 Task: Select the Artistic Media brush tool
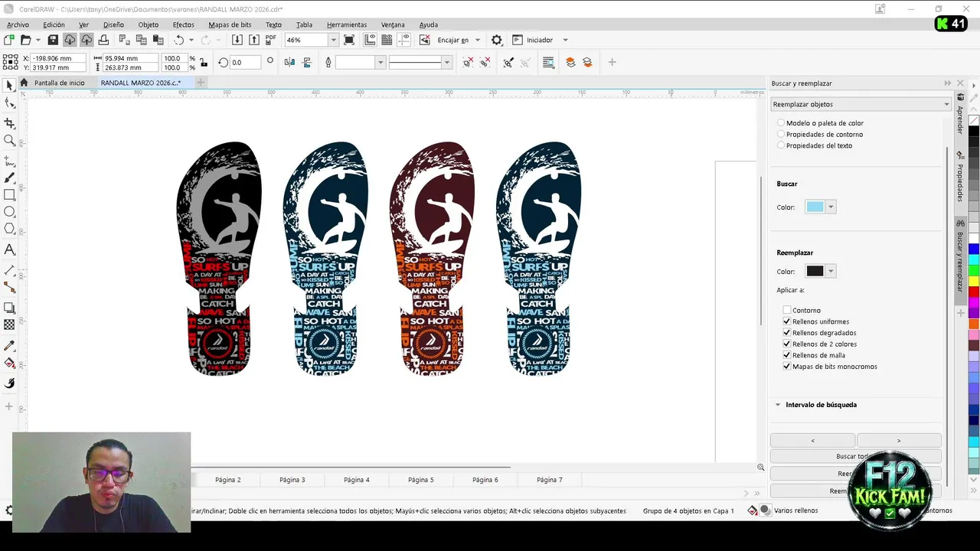(9, 178)
